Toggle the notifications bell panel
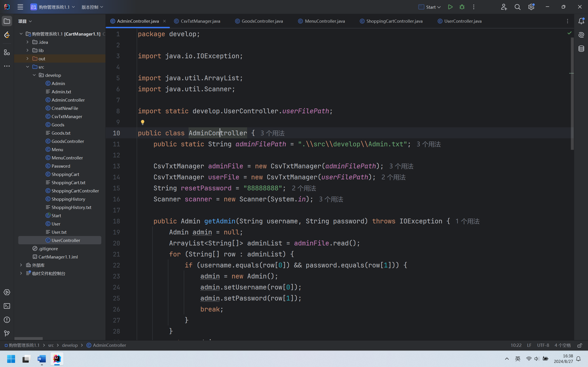588x367 pixels. coord(581,21)
